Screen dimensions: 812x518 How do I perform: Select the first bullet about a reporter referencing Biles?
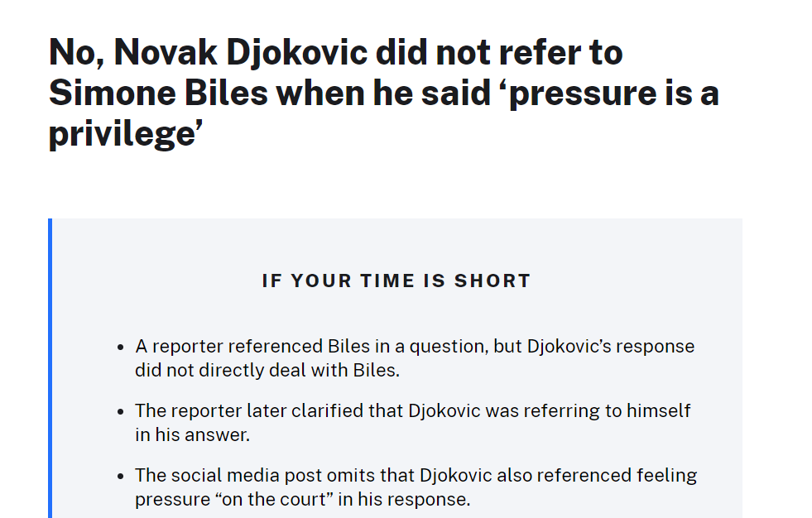[415, 358]
